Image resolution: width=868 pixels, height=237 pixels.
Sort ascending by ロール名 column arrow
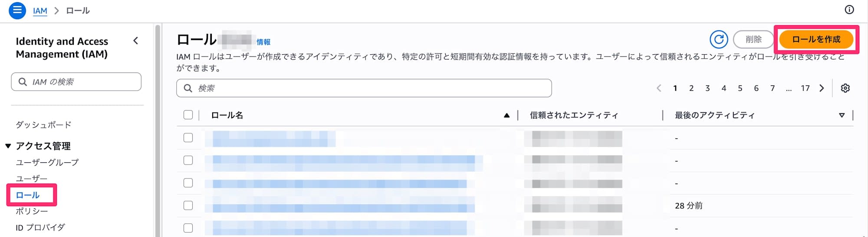(x=506, y=115)
